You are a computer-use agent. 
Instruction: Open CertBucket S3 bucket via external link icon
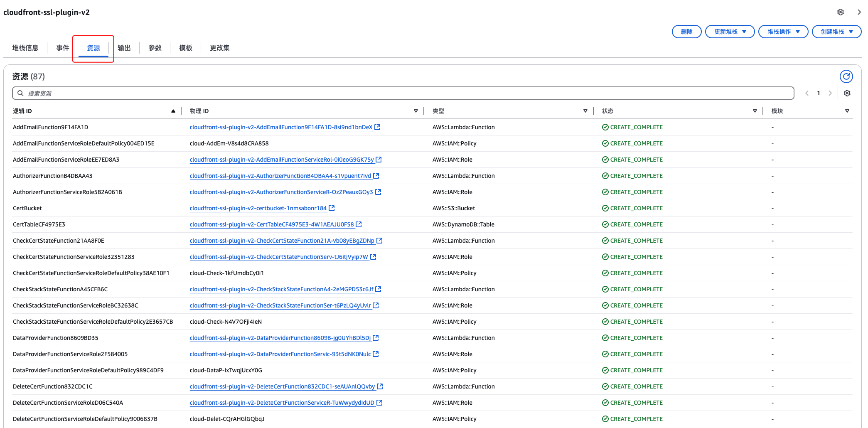(x=331, y=208)
